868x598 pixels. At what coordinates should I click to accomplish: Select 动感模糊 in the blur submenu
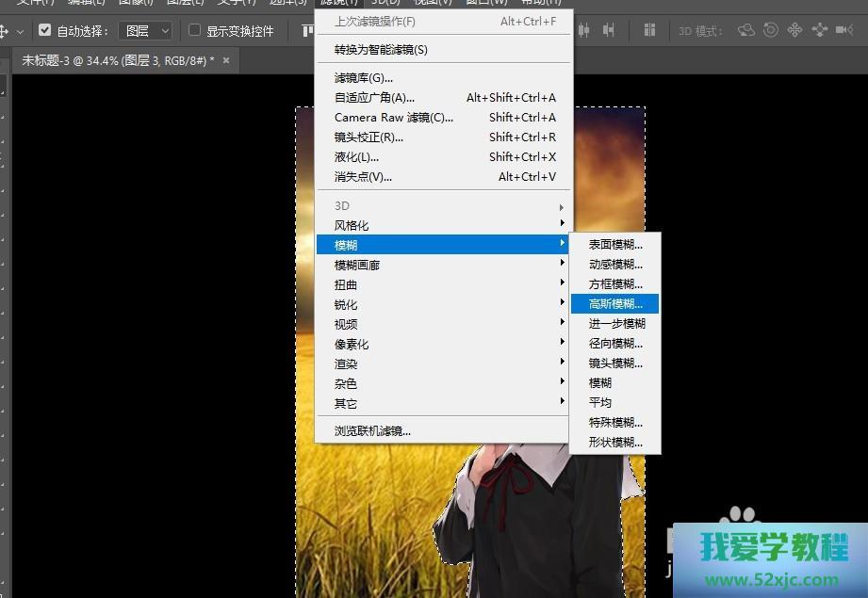(x=614, y=264)
